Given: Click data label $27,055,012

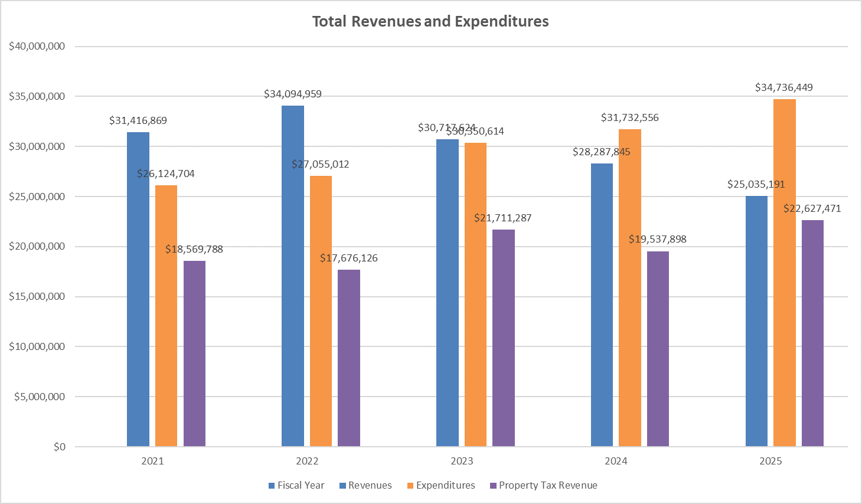Looking at the screenshot, I should tap(321, 164).
